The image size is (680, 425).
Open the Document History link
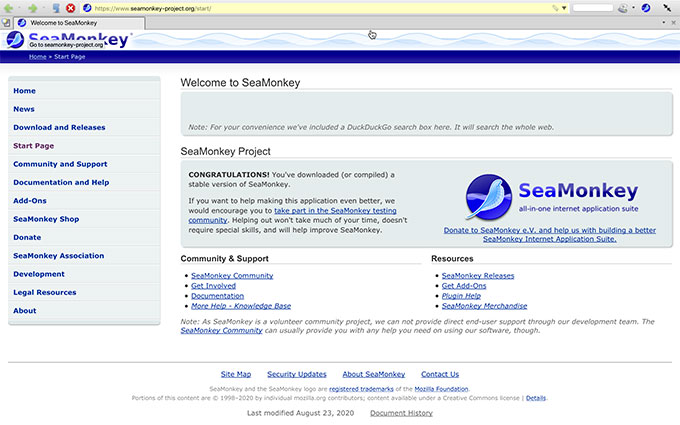coord(401,413)
